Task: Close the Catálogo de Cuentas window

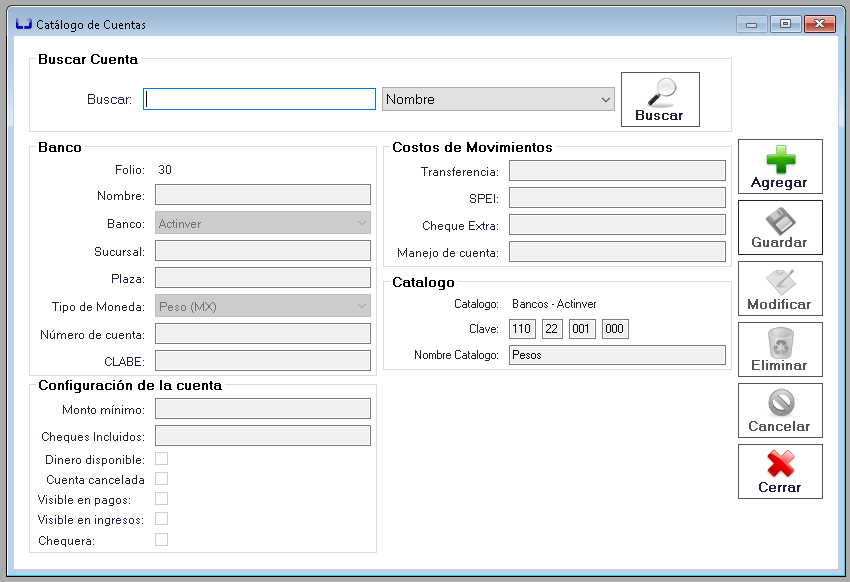Action: click(x=820, y=24)
